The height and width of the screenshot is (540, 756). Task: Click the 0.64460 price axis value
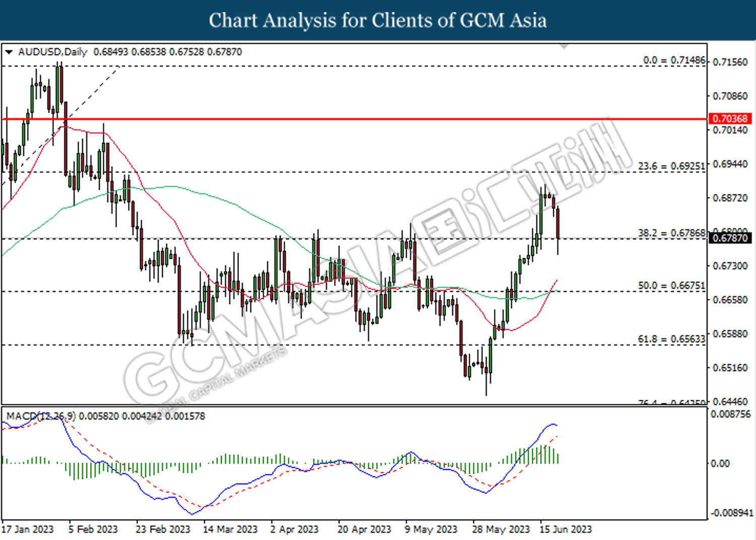tap(730, 401)
